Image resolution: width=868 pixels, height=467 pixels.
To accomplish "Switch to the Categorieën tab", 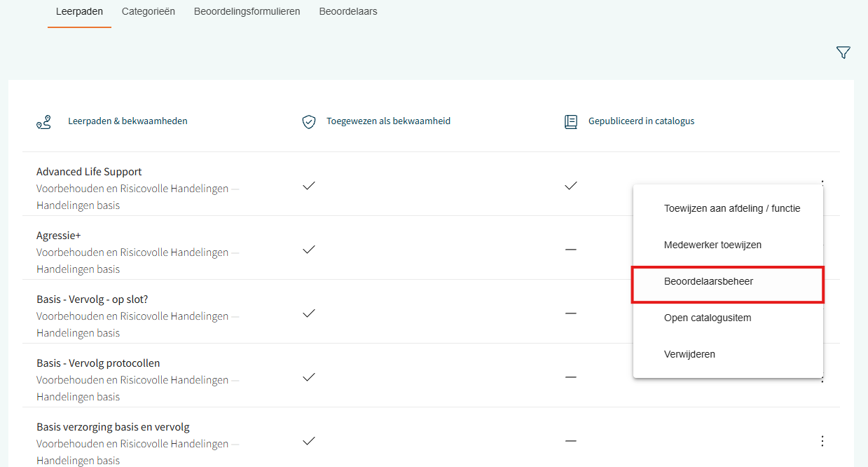I will click(148, 11).
